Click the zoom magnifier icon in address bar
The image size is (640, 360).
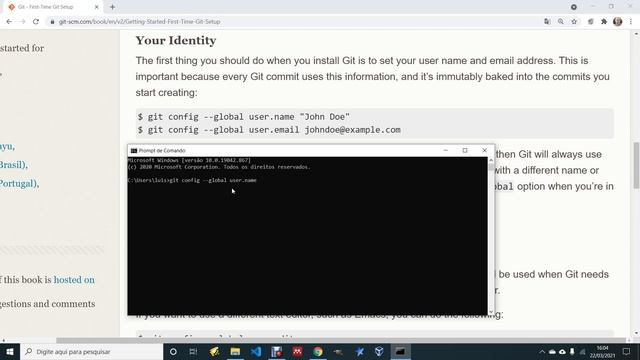[561, 22]
